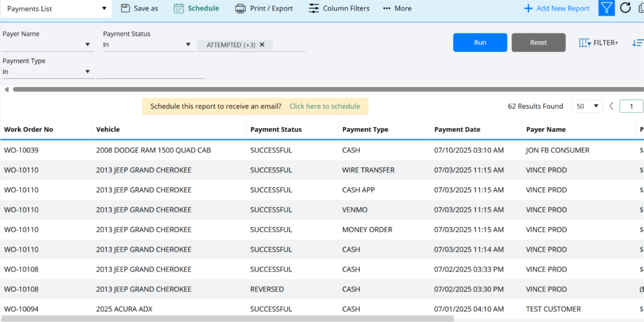The height and width of the screenshot is (322, 644).
Task: Click the FILTER+ label
Action: tap(606, 43)
